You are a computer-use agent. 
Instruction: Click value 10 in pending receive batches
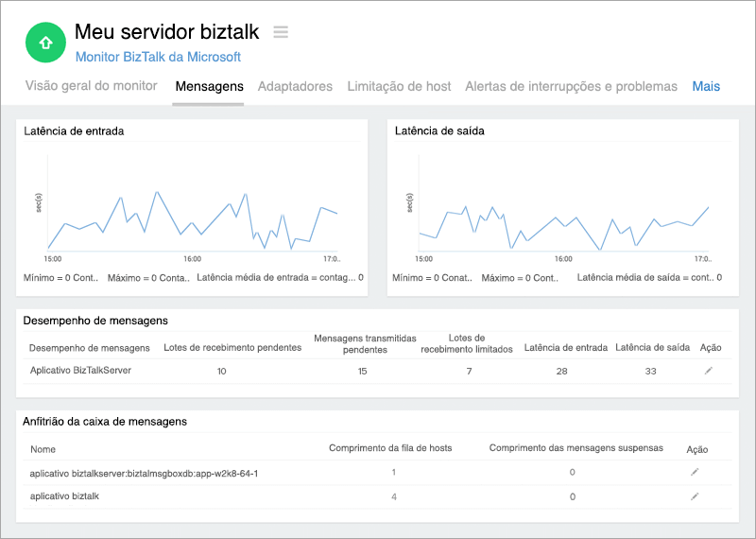pyautogui.click(x=221, y=371)
